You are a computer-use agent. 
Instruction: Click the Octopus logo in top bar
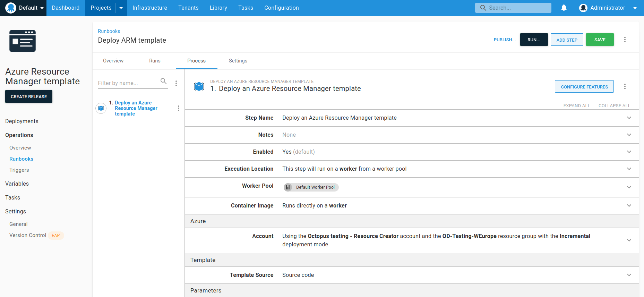[x=11, y=8]
